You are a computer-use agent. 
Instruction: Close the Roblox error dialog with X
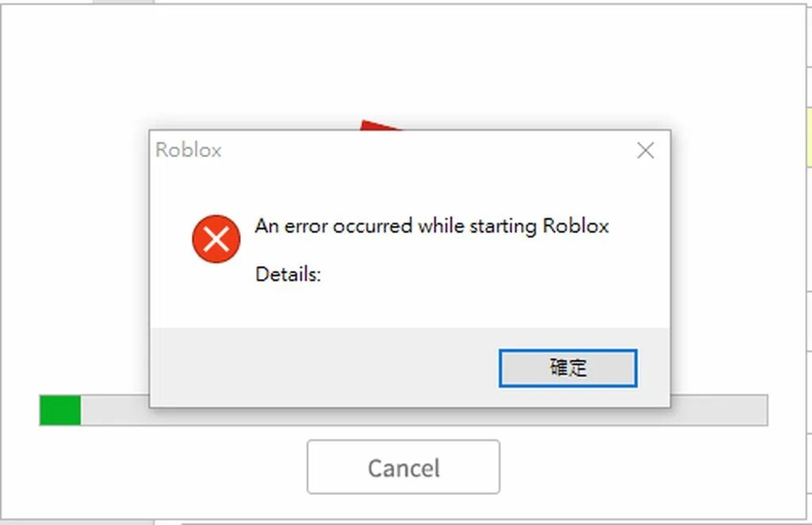point(645,151)
